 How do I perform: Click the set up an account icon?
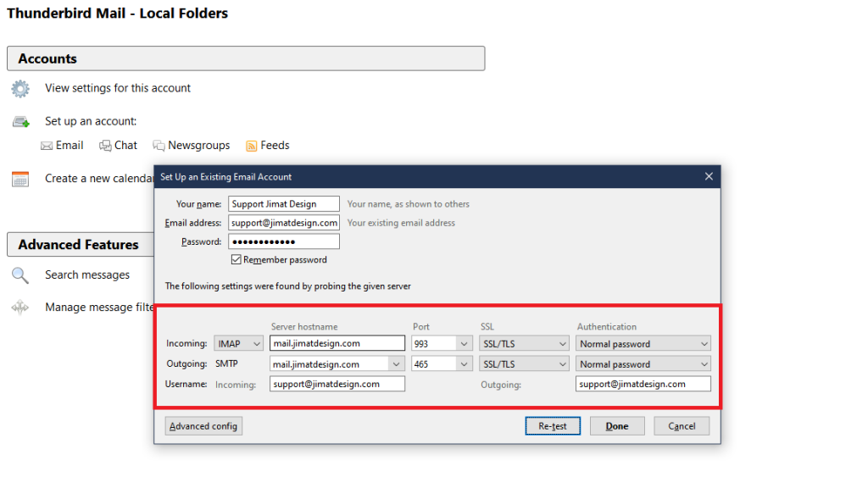click(21, 122)
